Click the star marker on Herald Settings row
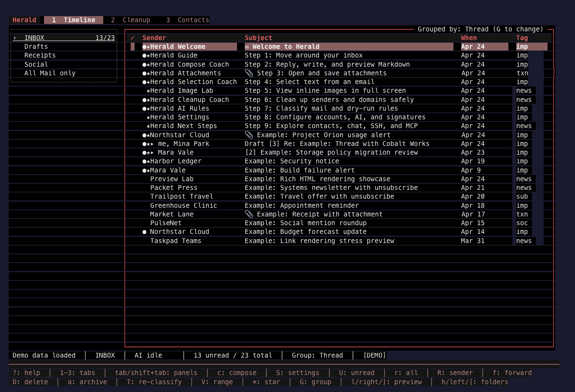Image resolution: width=575 pixels, height=392 pixels. coord(148,117)
